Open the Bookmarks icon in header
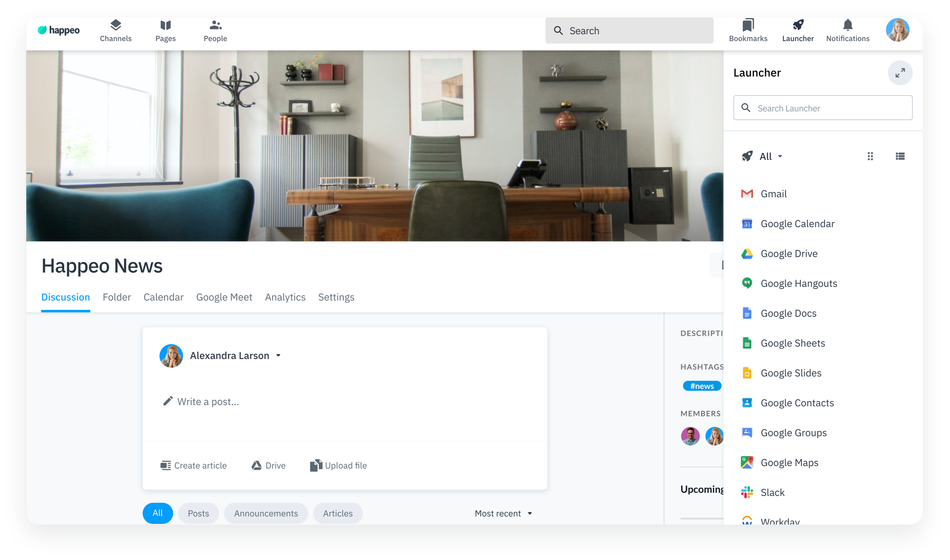This screenshot has height=560, width=950. [x=748, y=30]
